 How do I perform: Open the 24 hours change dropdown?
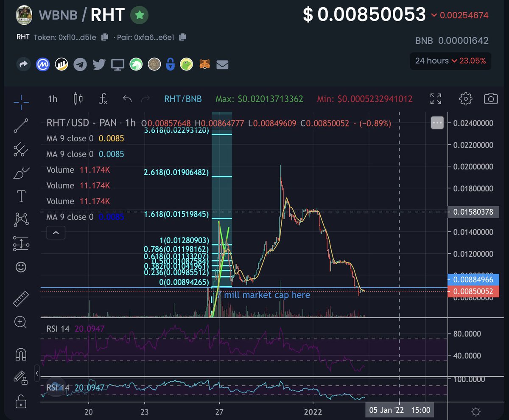coord(450,61)
